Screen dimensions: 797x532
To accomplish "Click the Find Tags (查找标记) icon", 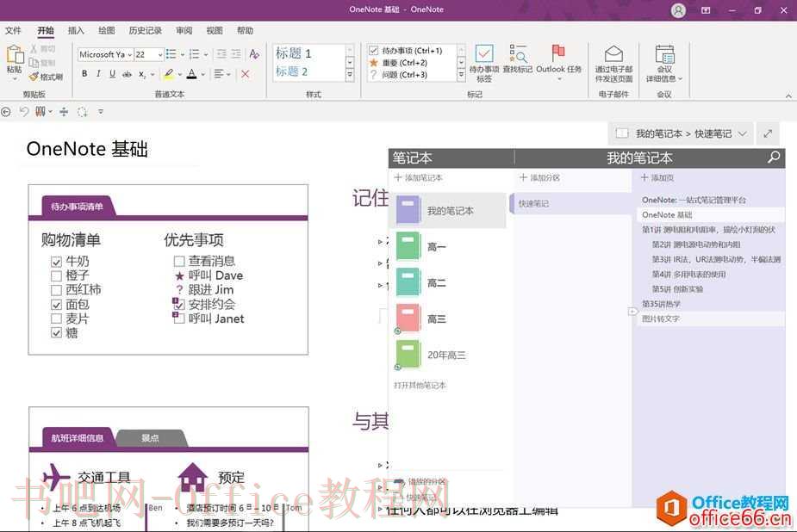I will 518,54.
